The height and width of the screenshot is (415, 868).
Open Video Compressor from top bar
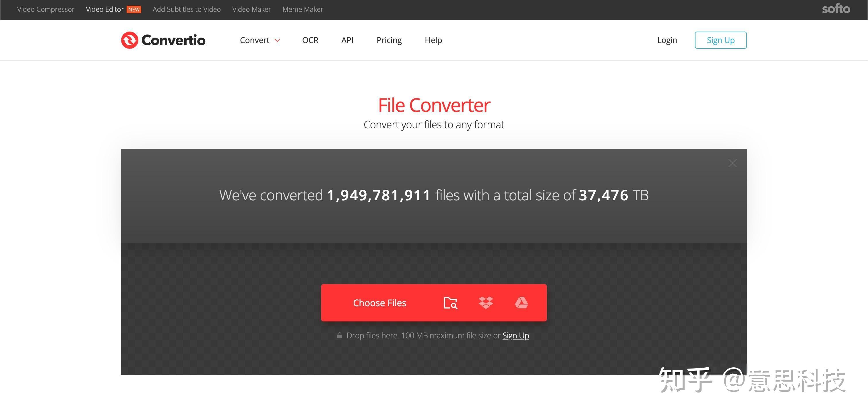[x=45, y=9]
